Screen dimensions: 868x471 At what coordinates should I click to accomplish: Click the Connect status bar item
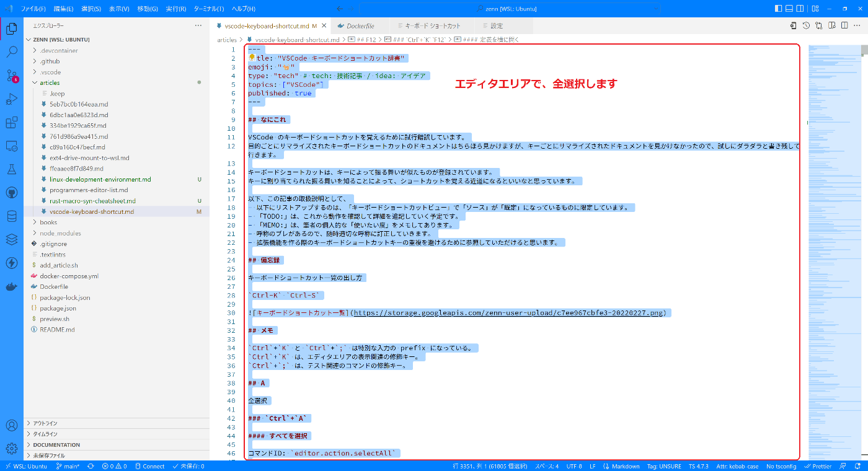tap(150, 466)
